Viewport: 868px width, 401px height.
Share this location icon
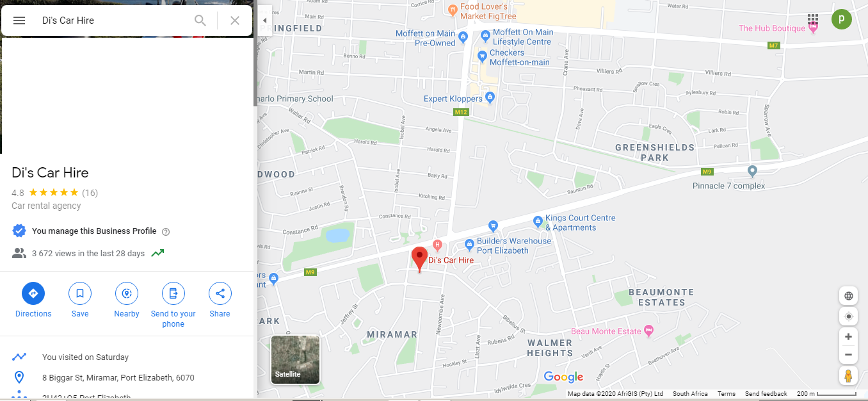pos(220,294)
